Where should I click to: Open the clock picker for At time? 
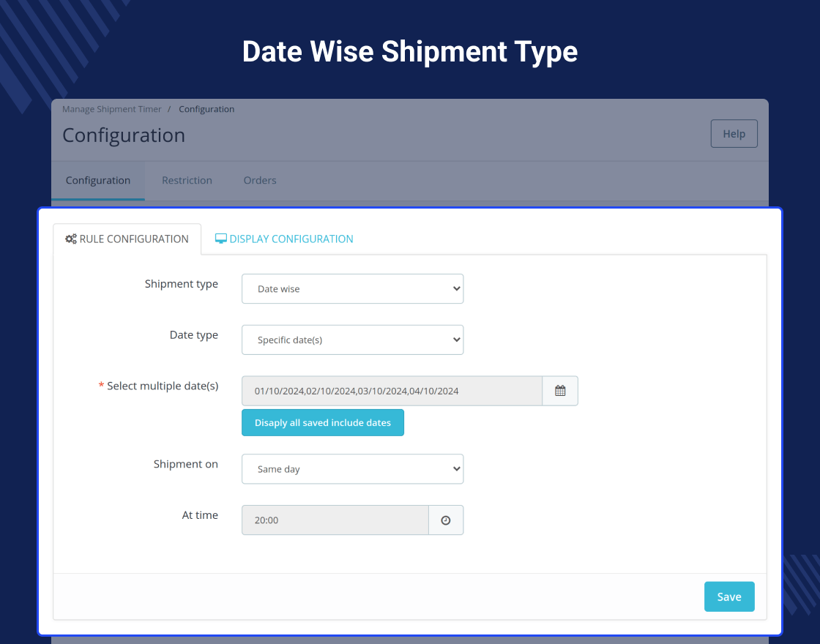(446, 520)
